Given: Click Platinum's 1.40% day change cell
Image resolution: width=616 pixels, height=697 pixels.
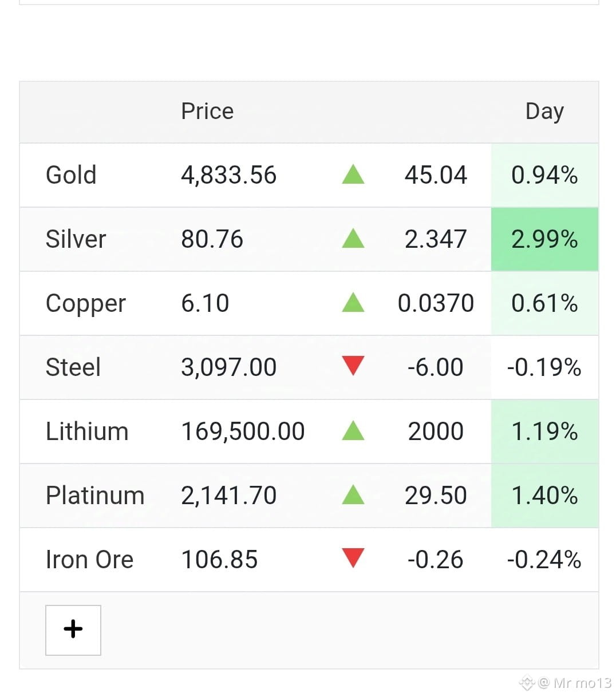Looking at the screenshot, I should coord(544,496).
